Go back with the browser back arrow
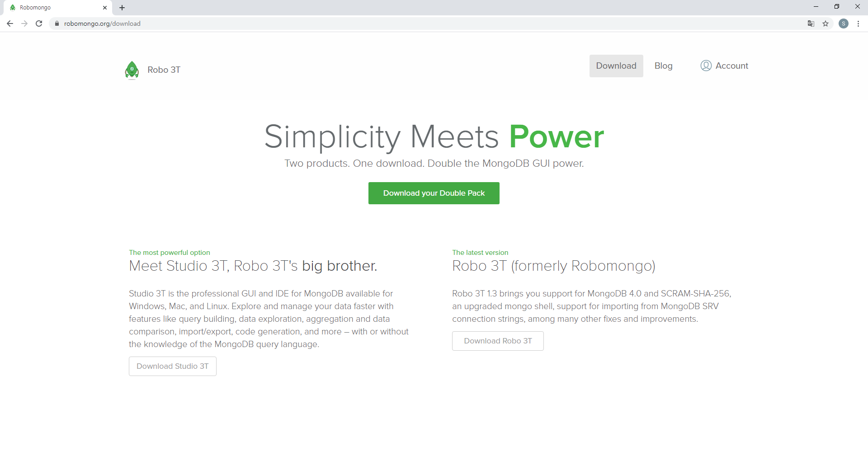Viewport: 868px width, 470px height. [10, 23]
